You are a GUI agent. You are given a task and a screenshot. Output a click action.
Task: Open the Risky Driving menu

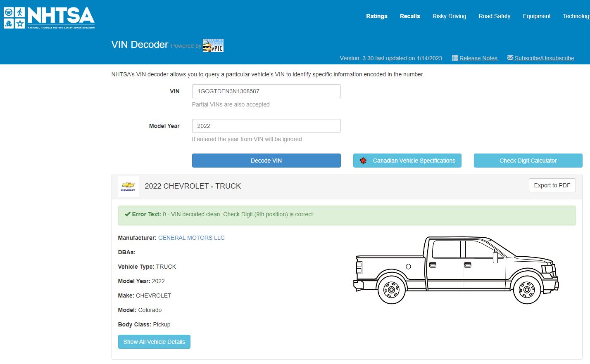tap(450, 16)
